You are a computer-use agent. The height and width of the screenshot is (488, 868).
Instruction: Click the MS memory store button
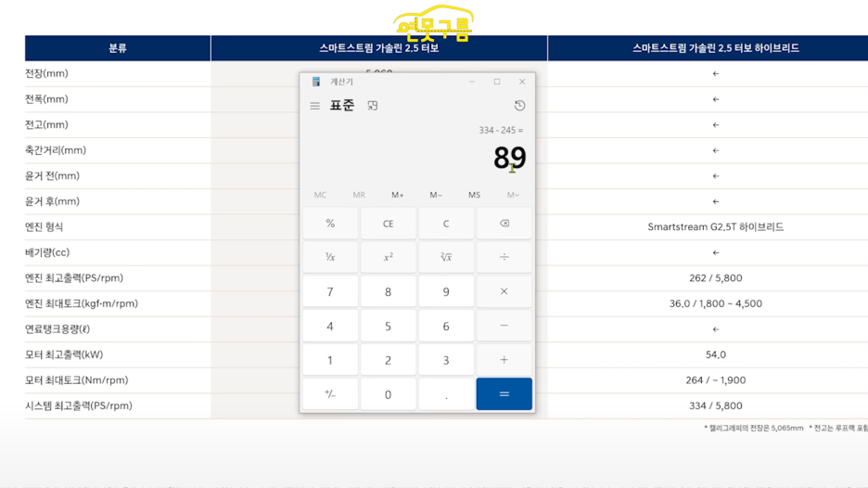tap(475, 195)
